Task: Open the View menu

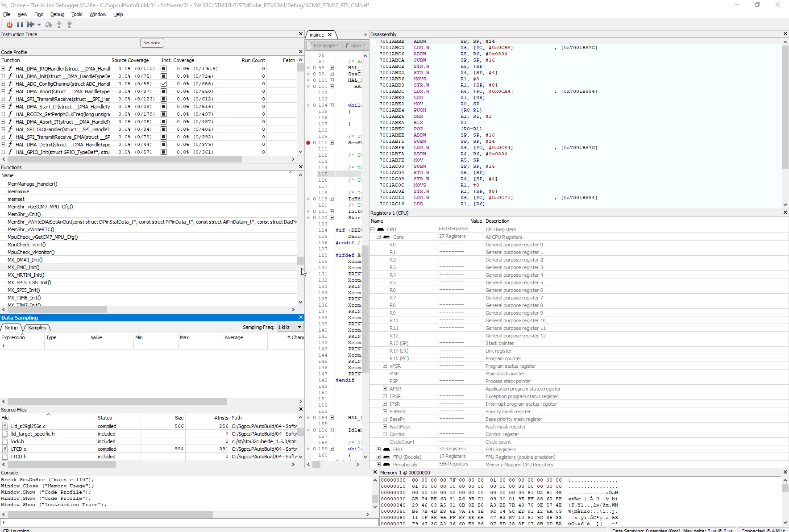Action: (x=22, y=14)
